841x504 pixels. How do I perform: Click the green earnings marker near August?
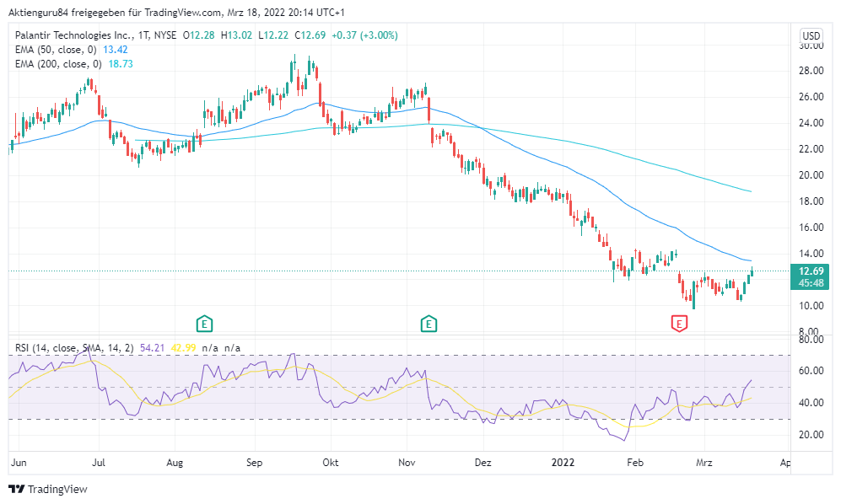tap(204, 324)
